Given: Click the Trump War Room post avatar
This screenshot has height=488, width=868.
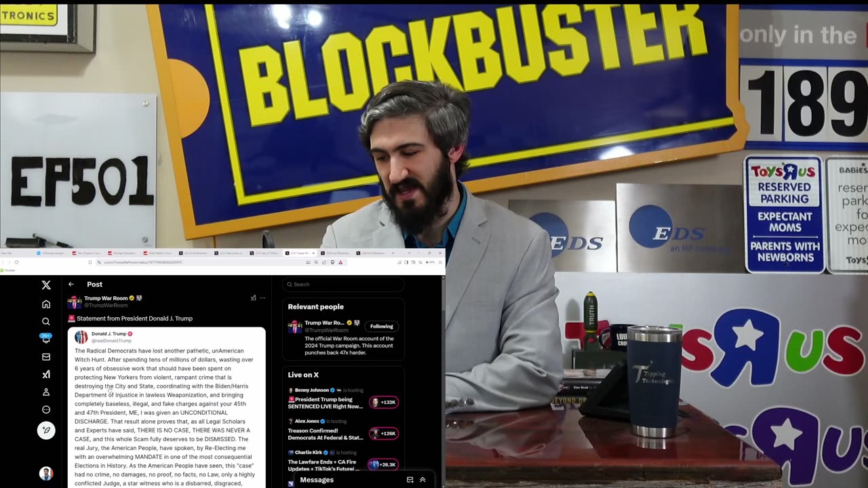Looking at the screenshot, I should click(x=74, y=302).
